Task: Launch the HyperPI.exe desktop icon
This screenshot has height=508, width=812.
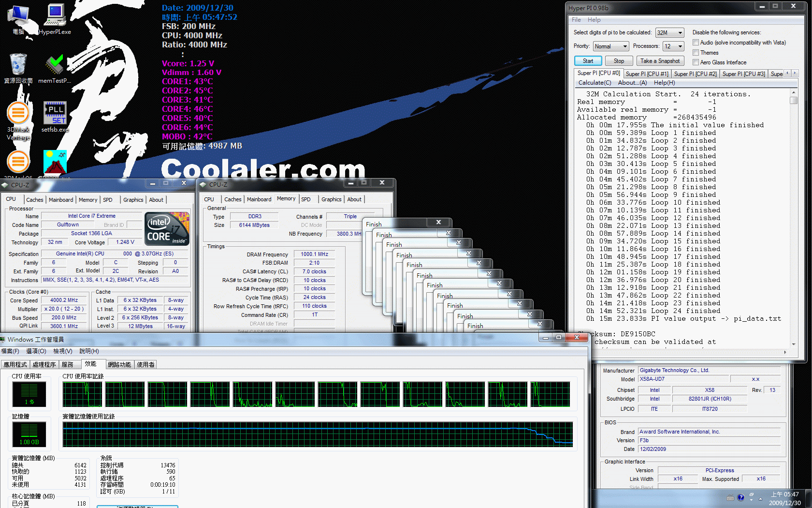Action: 55,20
